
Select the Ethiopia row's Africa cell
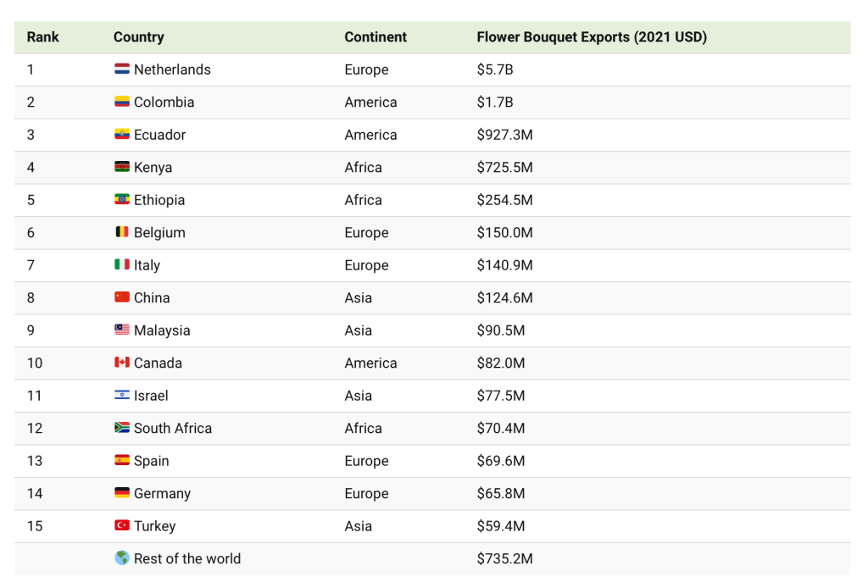(363, 200)
